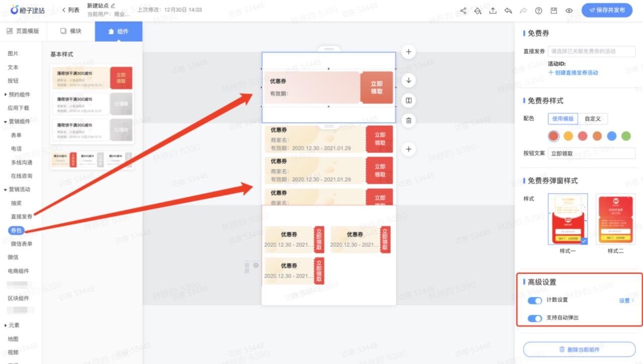This screenshot has height=364, width=643.
Task: Click the undo arrow icon
Action: 508,10
